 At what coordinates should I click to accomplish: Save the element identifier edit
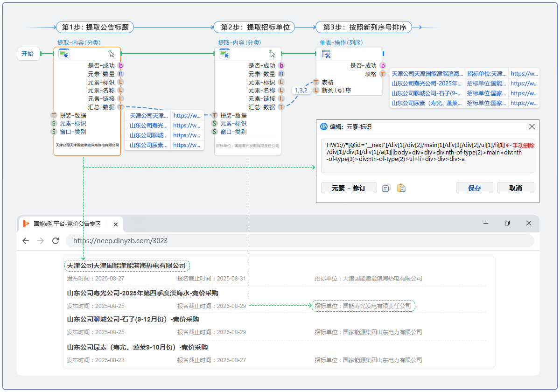coord(475,188)
